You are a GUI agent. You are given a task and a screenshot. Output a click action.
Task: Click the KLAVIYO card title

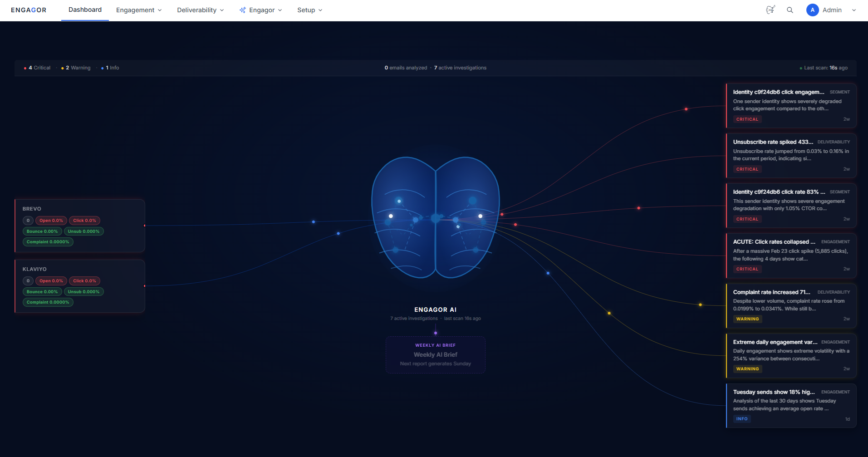click(34, 269)
